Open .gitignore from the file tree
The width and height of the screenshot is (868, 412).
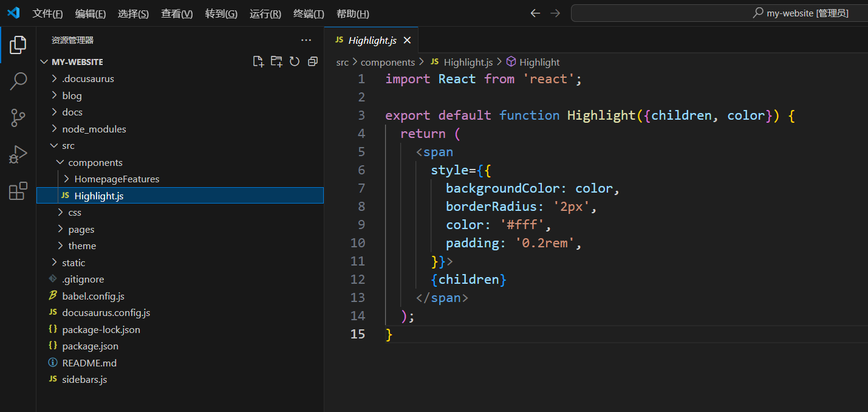pos(180,279)
